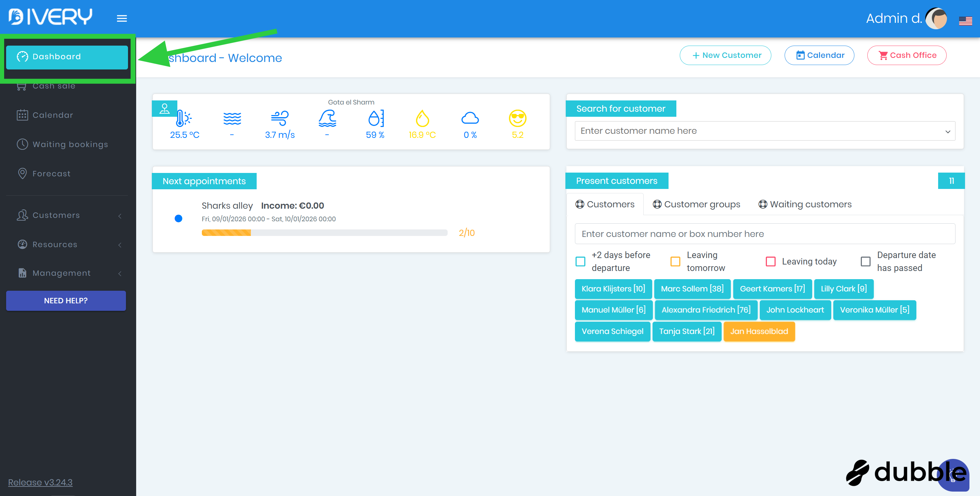This screenshot has height=496, width=980.
Task: Open the customer search dropdown
Action: tap(765, 131)
